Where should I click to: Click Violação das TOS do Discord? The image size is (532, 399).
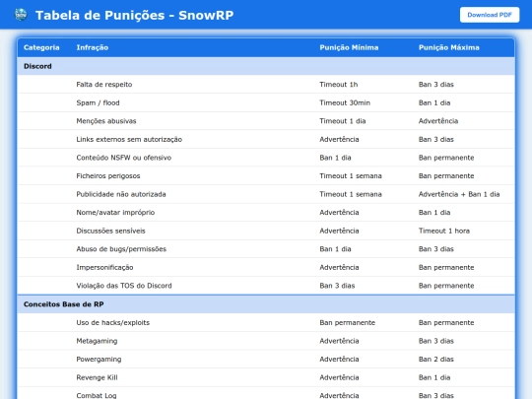(x=124, y=286)
